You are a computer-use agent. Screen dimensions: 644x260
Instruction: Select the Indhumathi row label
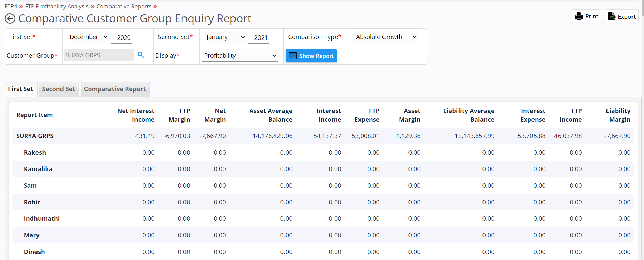[x=42, y=219]
